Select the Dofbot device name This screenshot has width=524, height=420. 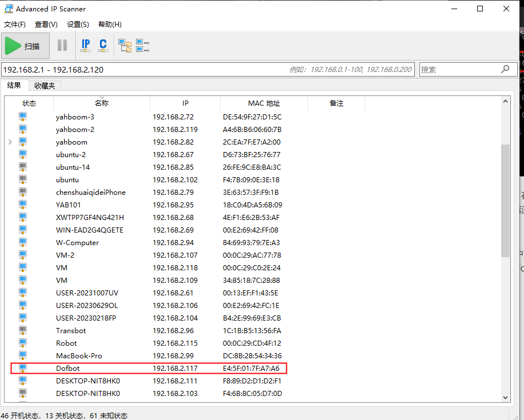point(68,368)
